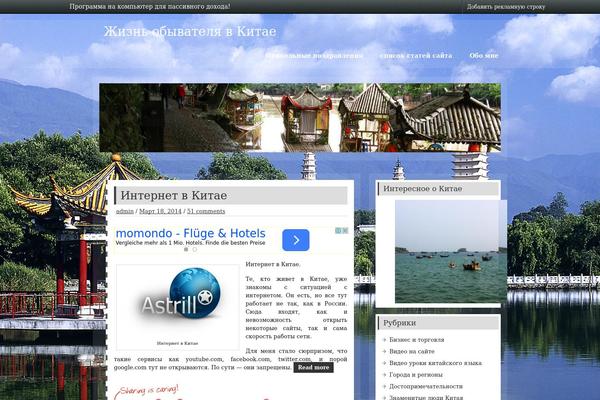Select the first carousel dot in the ad

tap(186, 249)
